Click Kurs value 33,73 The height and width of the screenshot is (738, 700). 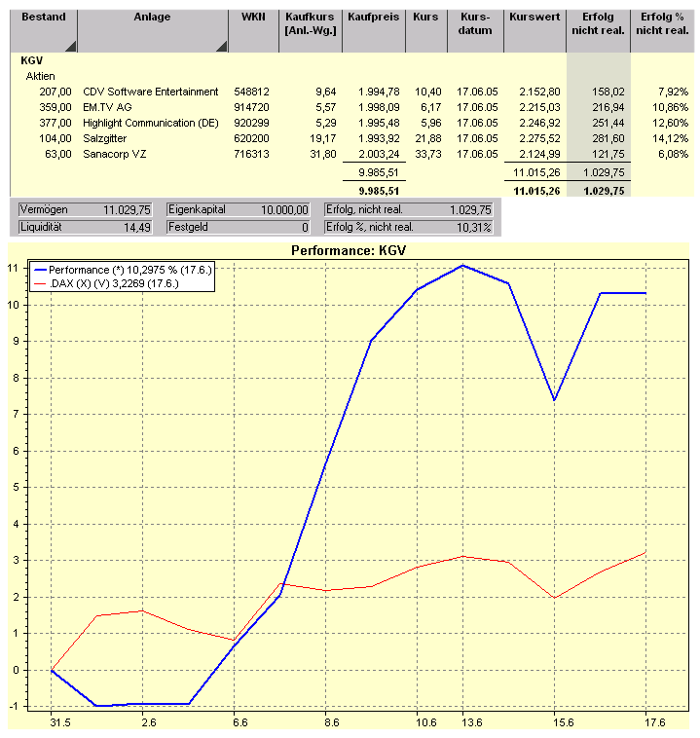point(428,154)
